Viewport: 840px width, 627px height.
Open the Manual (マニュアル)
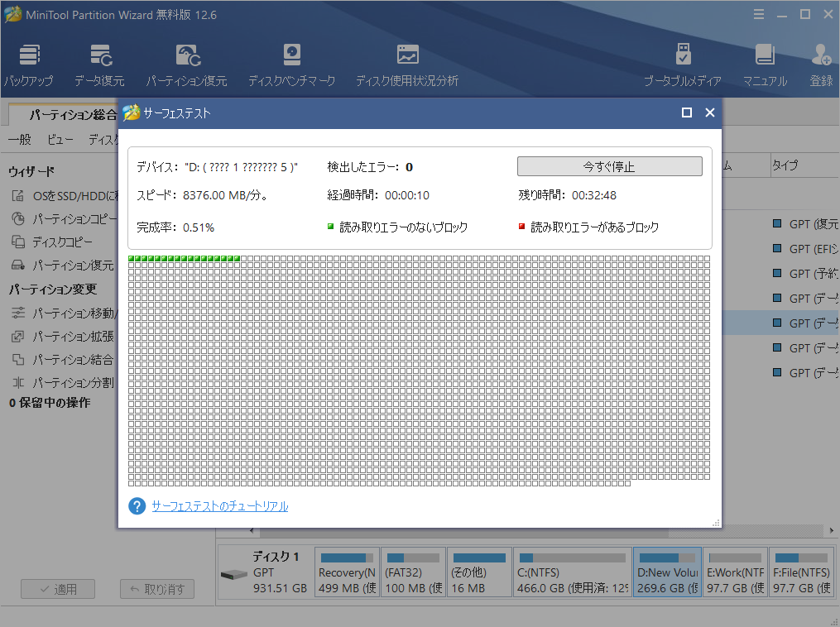[x=765, y=65]
